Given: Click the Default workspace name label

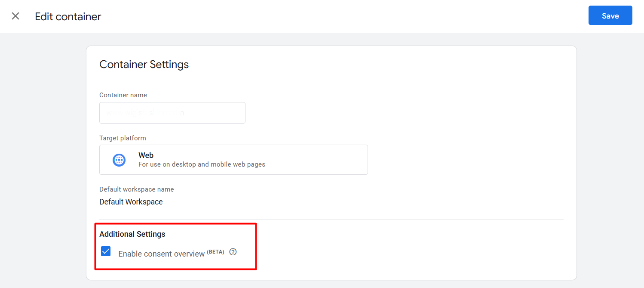Looking at the screenshot, I should tap(136, 189).
